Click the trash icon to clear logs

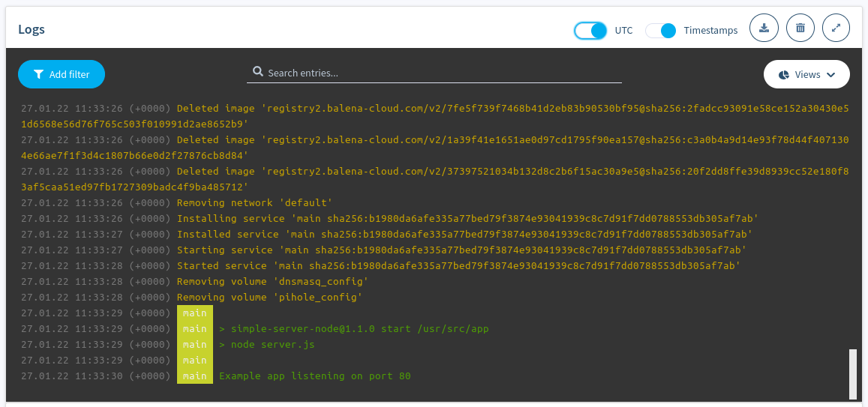click(800, 29)
